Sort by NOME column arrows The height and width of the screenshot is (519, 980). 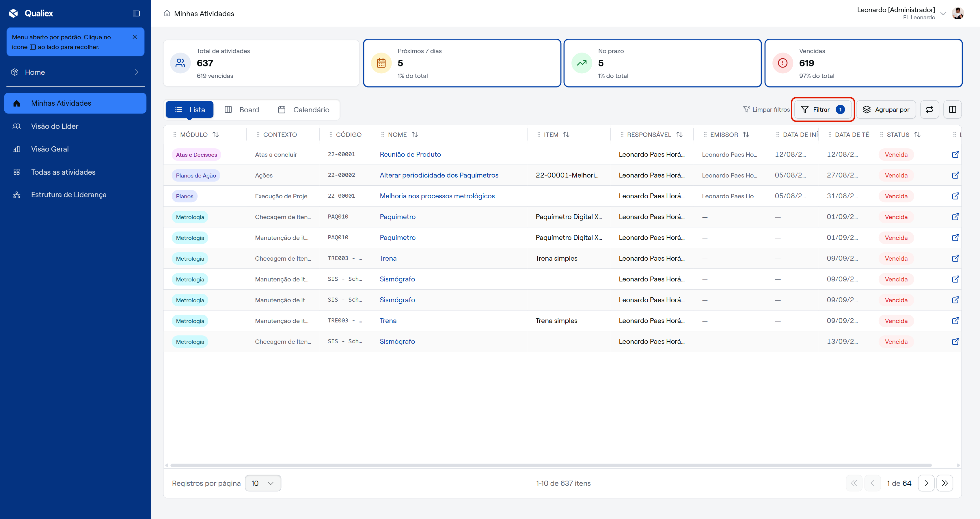tap(415, 135)
